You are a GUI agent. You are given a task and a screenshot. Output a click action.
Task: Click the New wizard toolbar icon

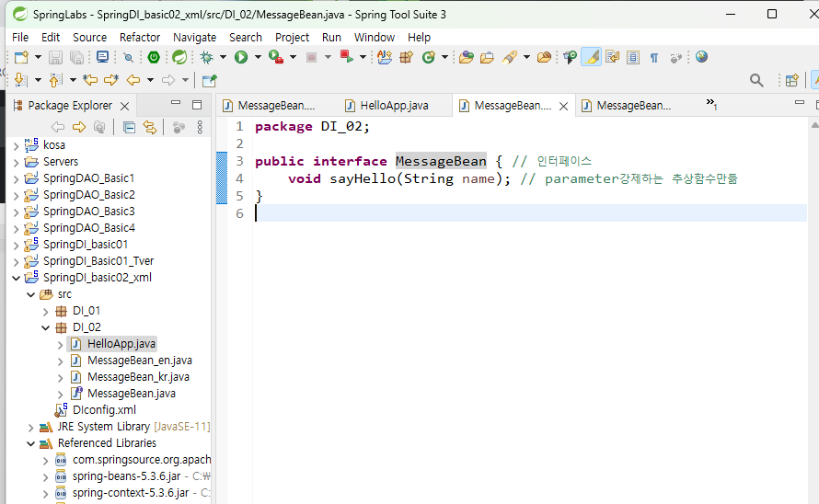coord(21,57)
